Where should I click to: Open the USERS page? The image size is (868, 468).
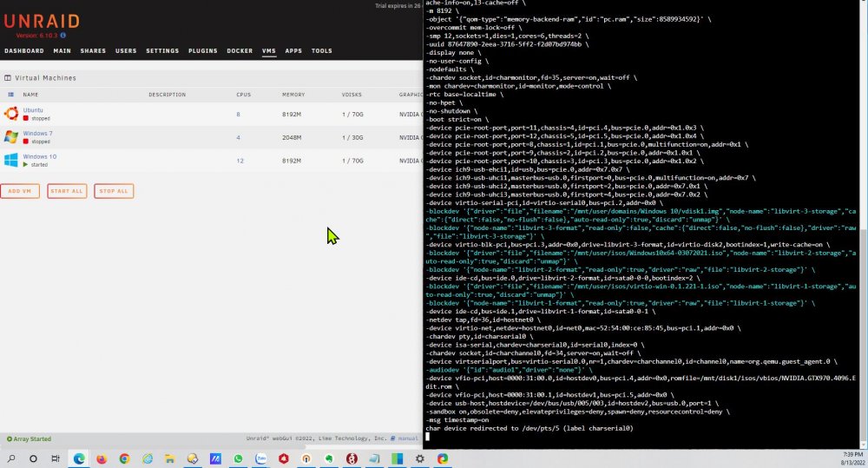pyautogui.click(x=126, y=51)
